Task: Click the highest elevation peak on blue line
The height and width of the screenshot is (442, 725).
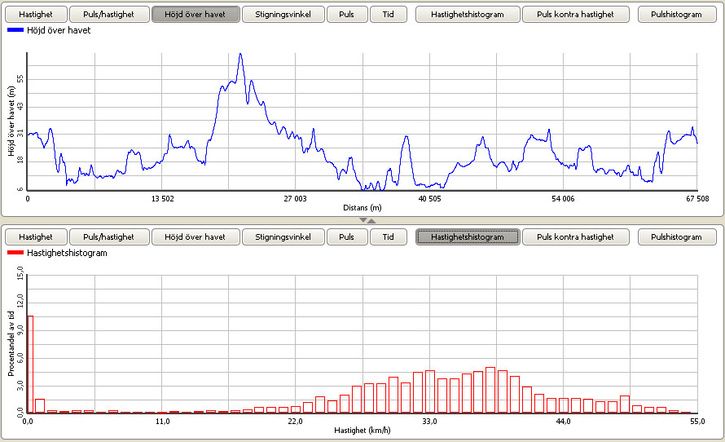Action: (240, 55)
